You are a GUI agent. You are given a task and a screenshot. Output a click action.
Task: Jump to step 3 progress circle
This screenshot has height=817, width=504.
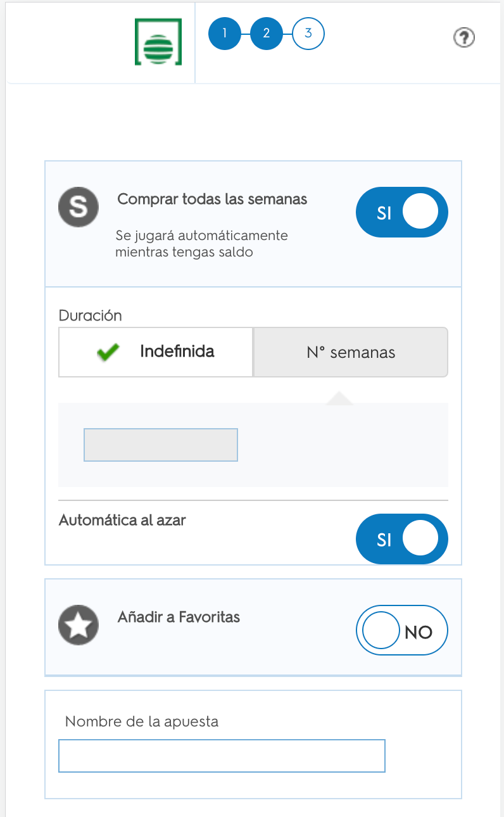308,34
